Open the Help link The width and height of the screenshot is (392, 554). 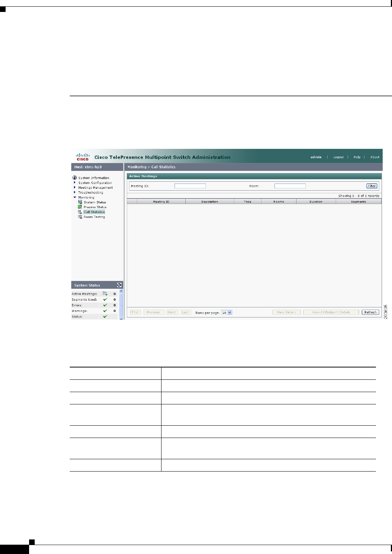coord(357,157)
